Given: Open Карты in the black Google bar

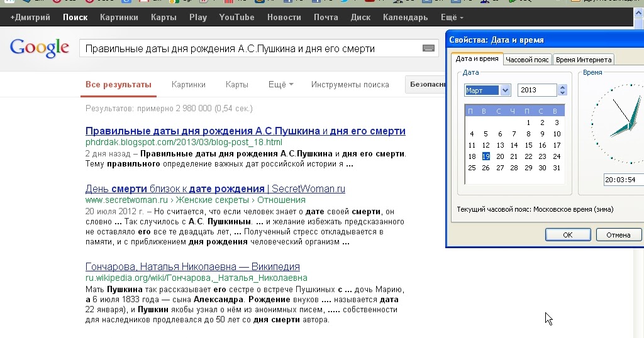Looking at the screenshot, I should [164, 17].
